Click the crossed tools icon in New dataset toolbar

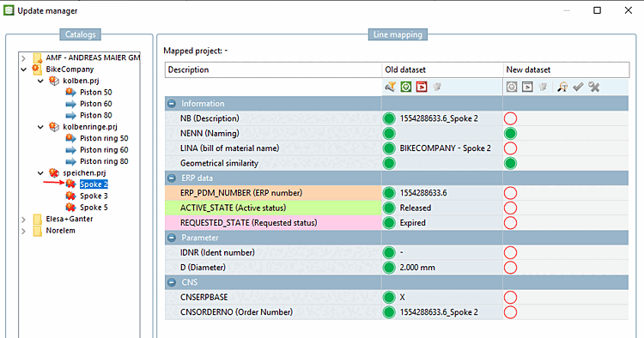click(x=593, y=87)
